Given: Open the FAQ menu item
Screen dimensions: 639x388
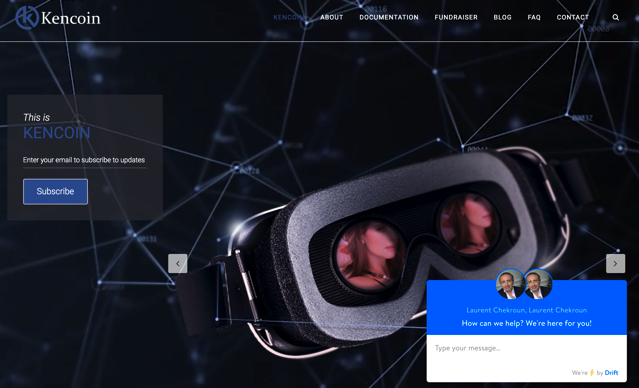Looking at the screenshot, I should click(x=534, y=17).
